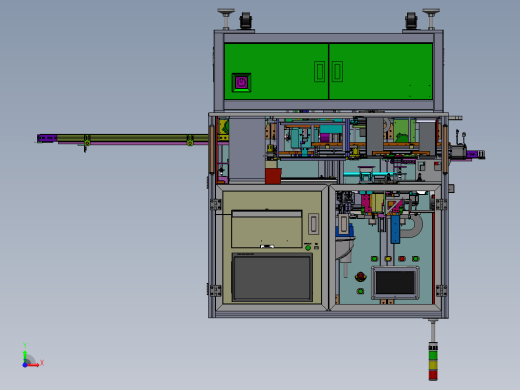Click the upper left door hinge
The width and height of the screenshot is (520, 390).
pos(215,204)
